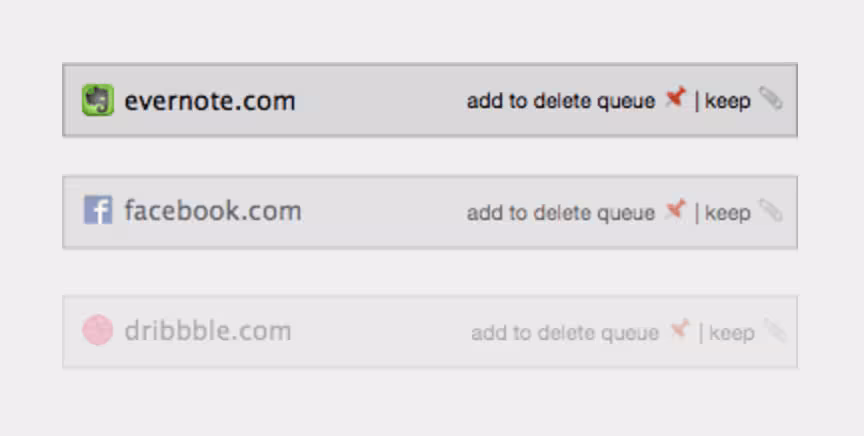Image resolution: width=864 pixels, height=436 pixels.
Task: Click the red pushpin icon for facebook.com
Action: click(x=676, y=209)
